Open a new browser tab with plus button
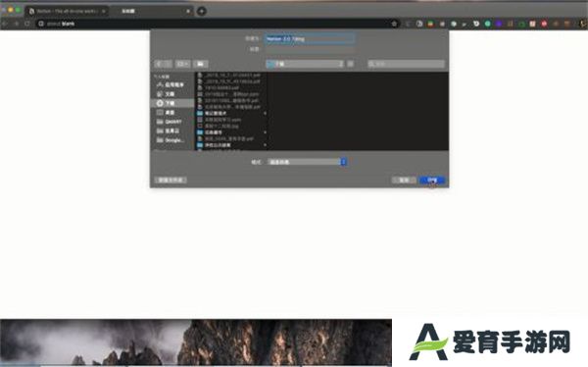The width and height of the screenshot is (588, 367). (201, 11)
